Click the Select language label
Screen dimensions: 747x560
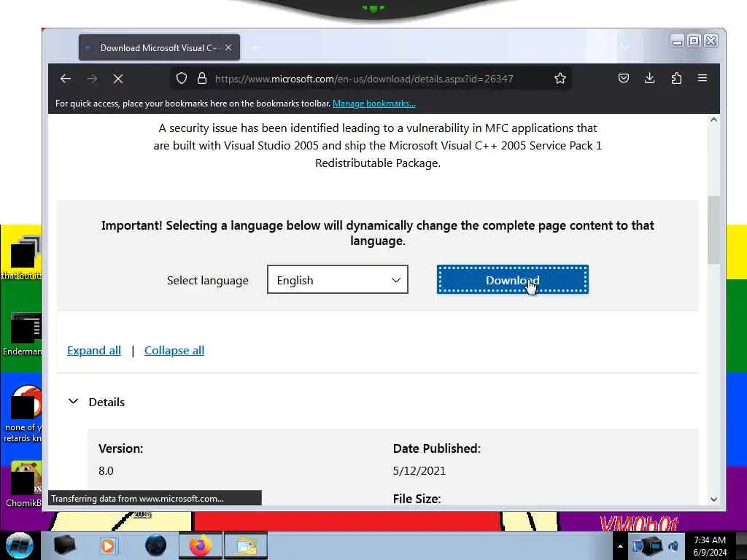[x=208, y=281]
